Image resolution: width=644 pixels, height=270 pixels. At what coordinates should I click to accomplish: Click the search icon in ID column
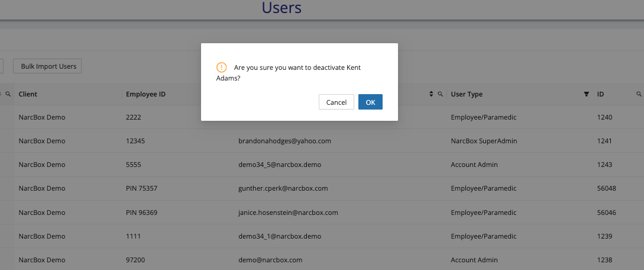pos(639,94)
